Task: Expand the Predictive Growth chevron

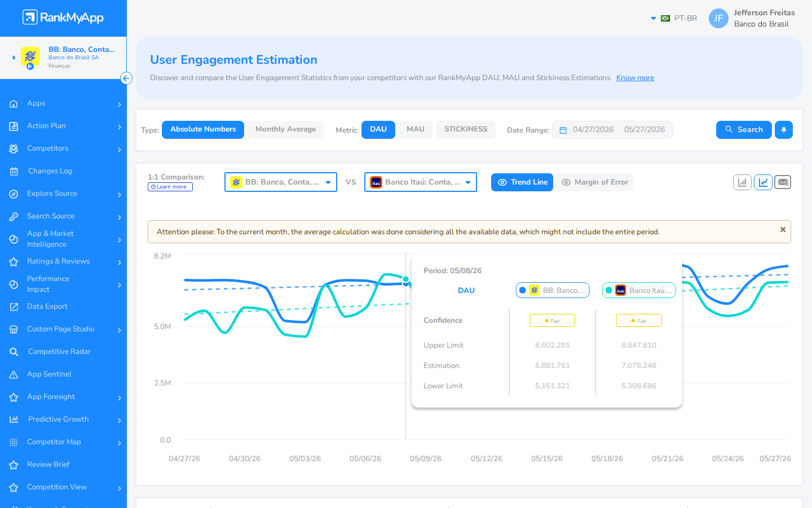Action: [x=120, y=421]
